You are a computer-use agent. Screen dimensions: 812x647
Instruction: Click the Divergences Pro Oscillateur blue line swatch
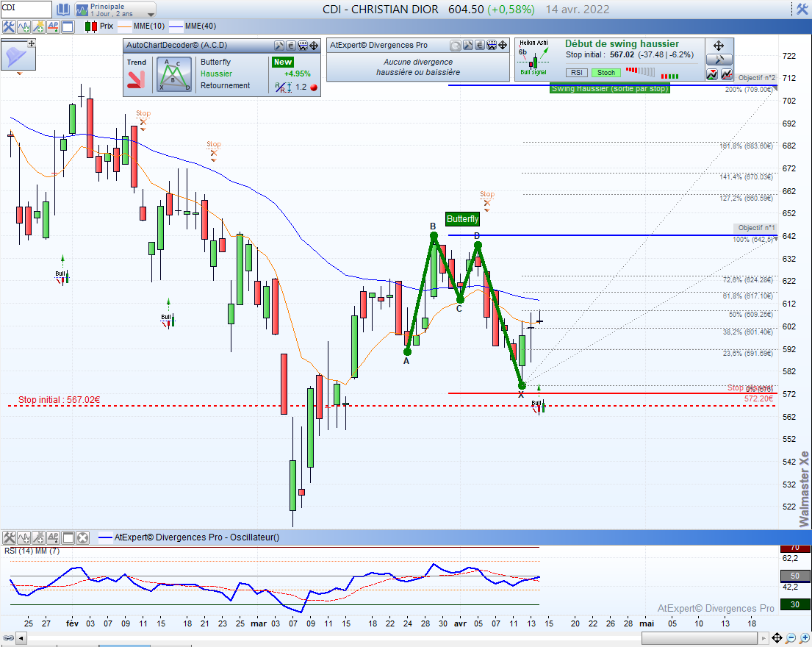pos(105,537)
